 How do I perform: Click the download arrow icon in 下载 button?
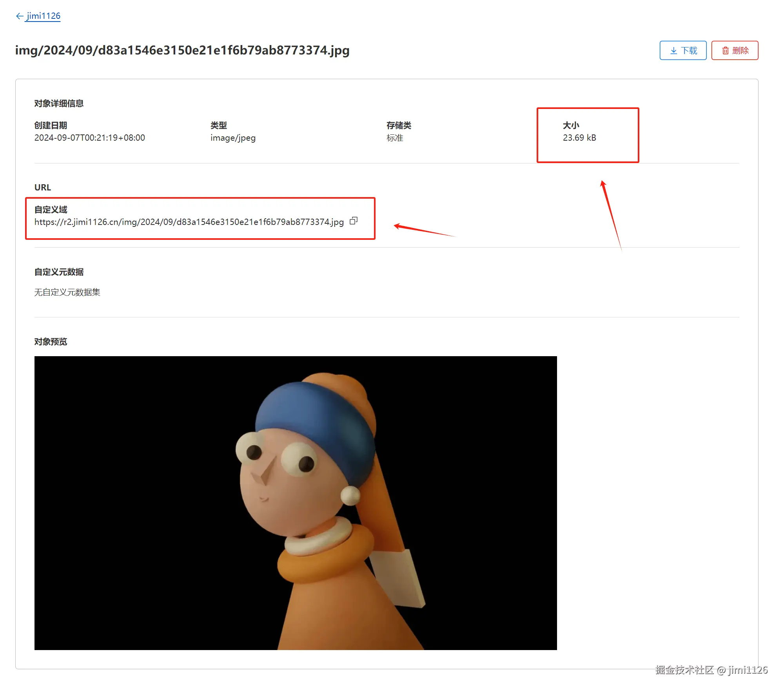(673, 51)
